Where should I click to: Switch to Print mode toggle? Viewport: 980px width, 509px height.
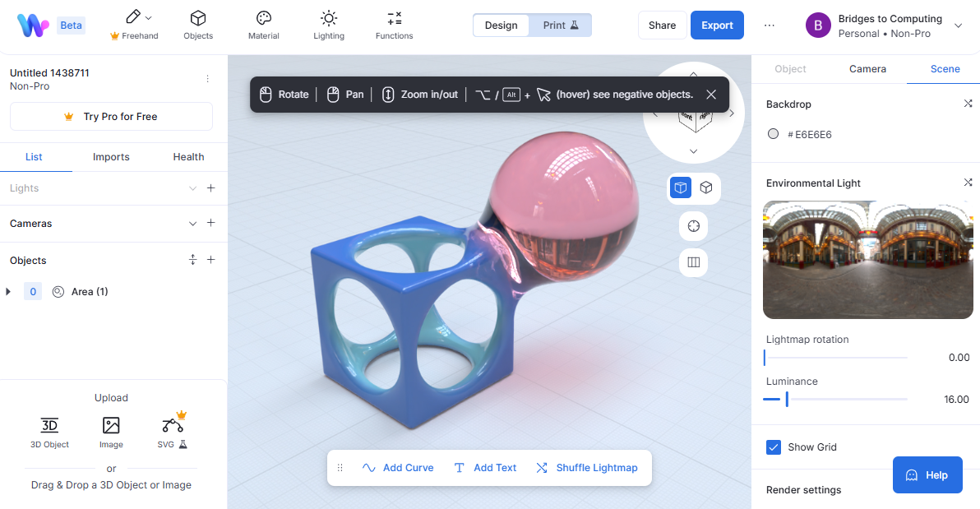[x=561, y=25]
